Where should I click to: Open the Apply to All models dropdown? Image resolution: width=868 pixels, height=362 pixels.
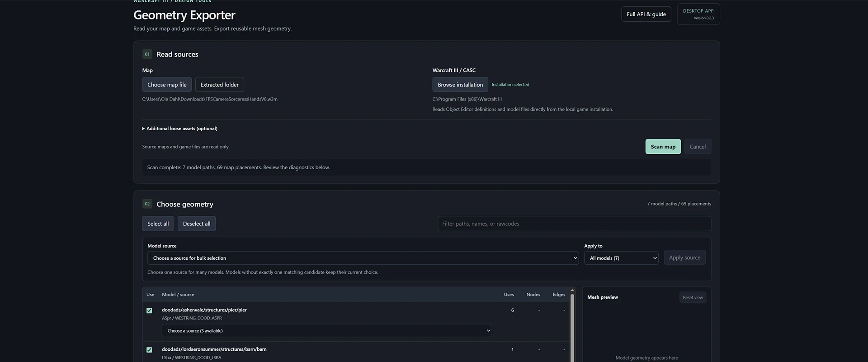(621, 258)
